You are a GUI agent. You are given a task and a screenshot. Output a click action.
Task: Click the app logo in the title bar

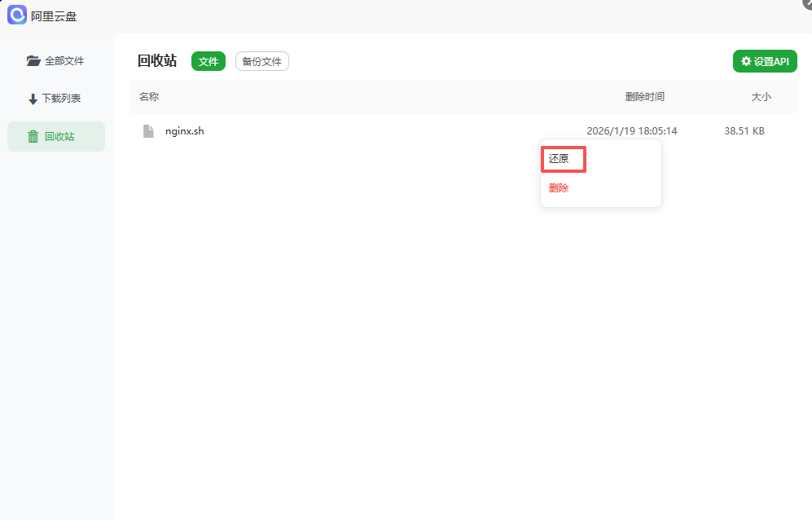point(16,15)
